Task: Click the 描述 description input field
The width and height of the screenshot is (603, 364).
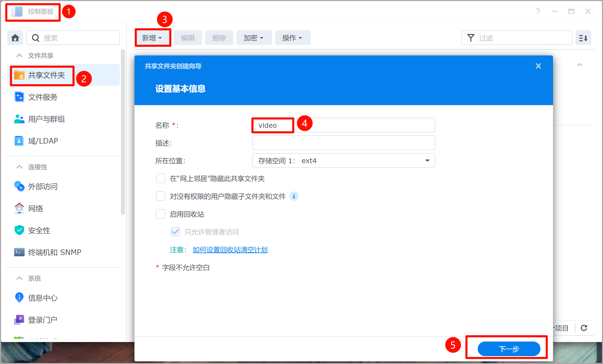Action: pos(343,143)
